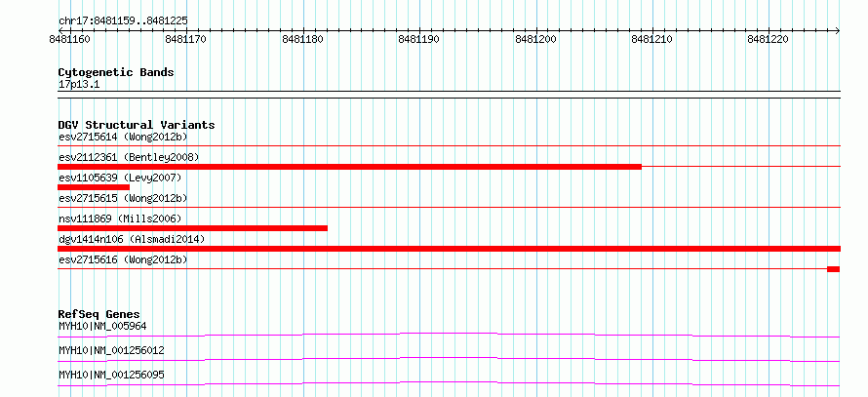Click the magenta gene line of NM_005964
The width and height of the screenshot is (868, 397).
(449, 334)
